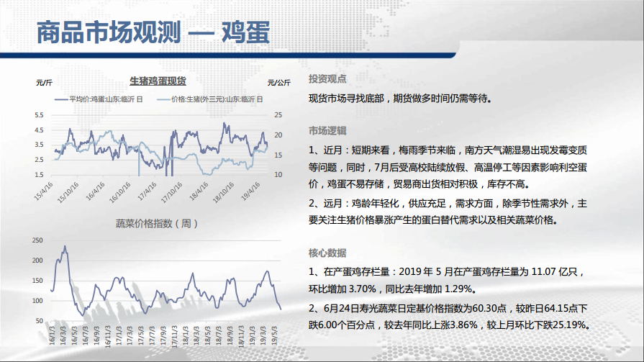Viewport: 644px width, 362px height.
Task: Click the 市场逻辑 section heading
Action: (x=327, y=131)
